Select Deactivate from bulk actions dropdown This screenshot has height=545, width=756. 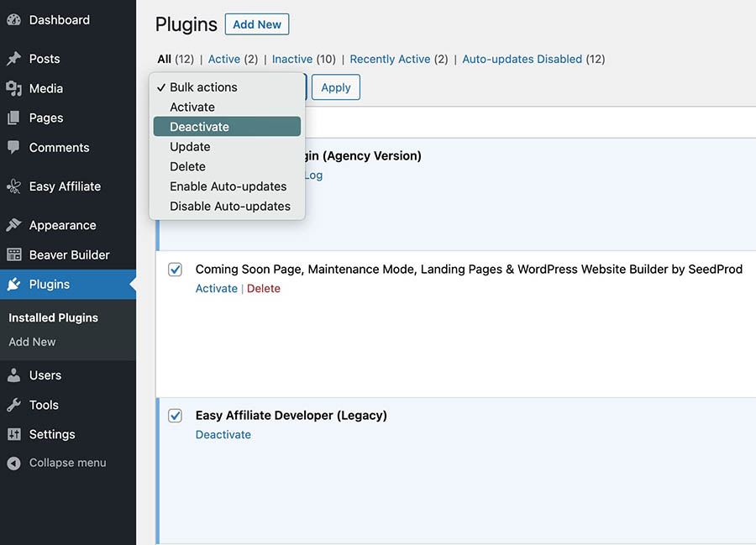point(199,127)
